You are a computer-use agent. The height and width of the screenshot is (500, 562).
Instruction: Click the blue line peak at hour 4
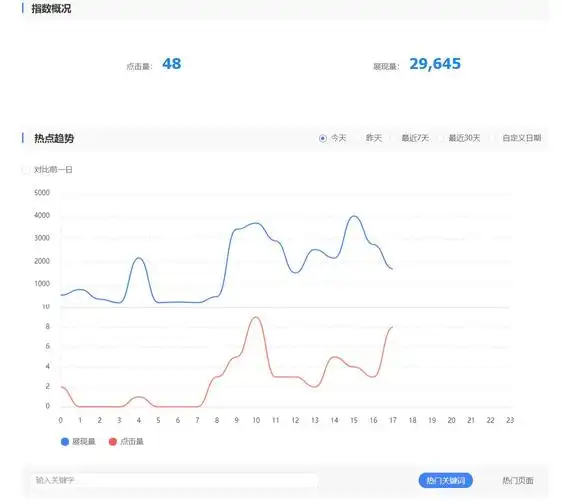139,258
